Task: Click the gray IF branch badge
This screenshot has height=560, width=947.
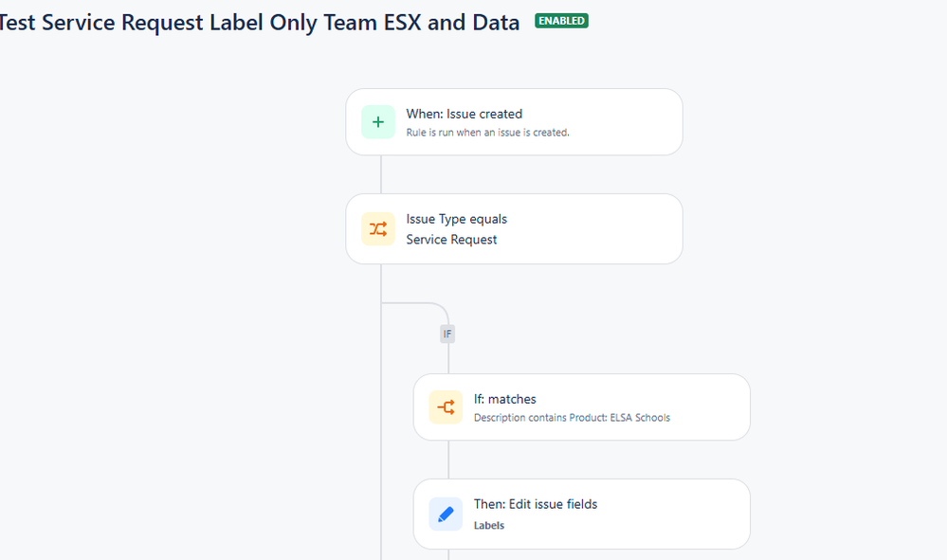Action: point(447,334)
